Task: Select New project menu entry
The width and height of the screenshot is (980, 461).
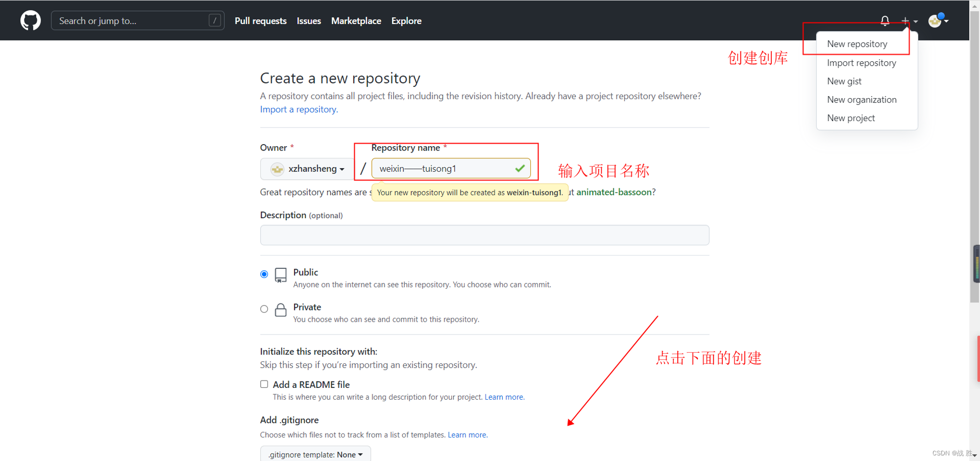Action: (x=851, y=118)
